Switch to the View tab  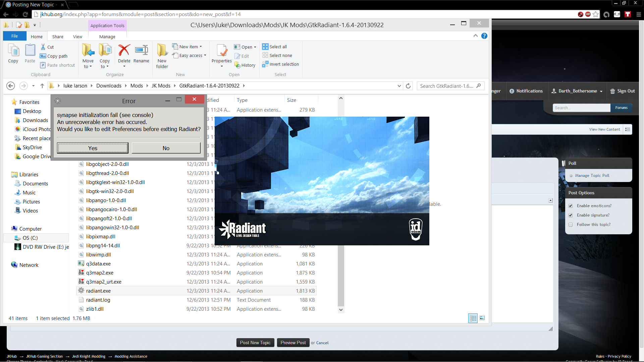77,37
